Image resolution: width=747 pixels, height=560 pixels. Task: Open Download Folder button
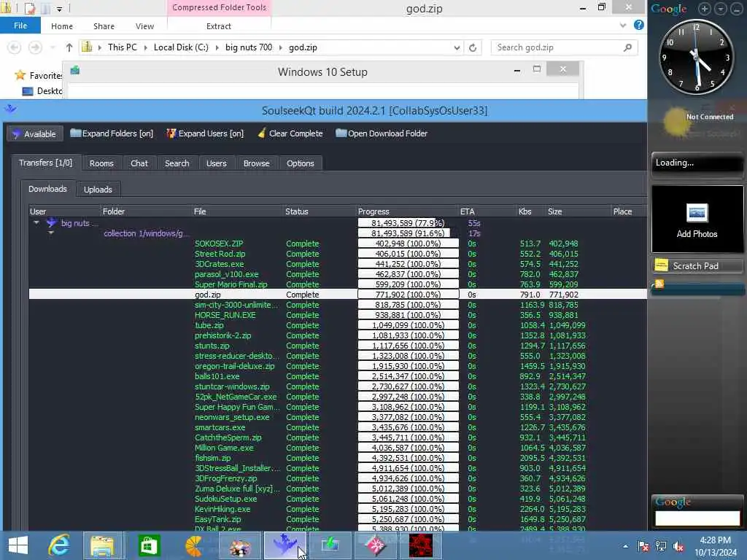click(382, 134)
